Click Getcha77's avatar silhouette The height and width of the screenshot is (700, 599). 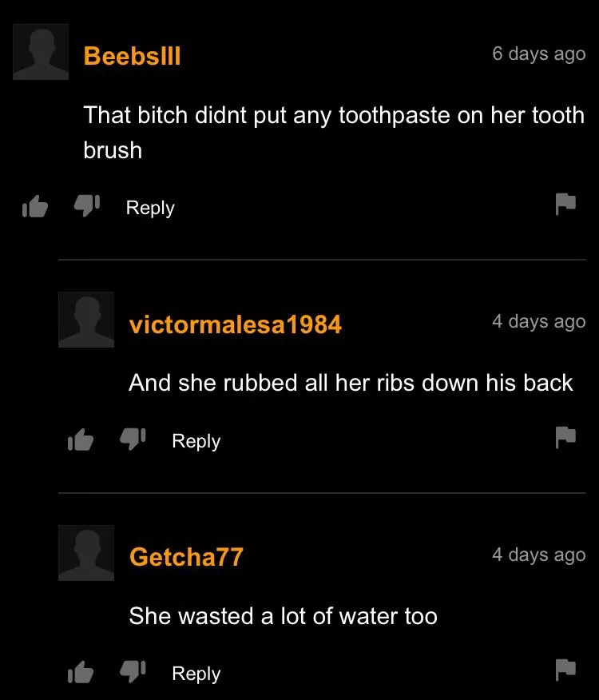tap(86, 553)
